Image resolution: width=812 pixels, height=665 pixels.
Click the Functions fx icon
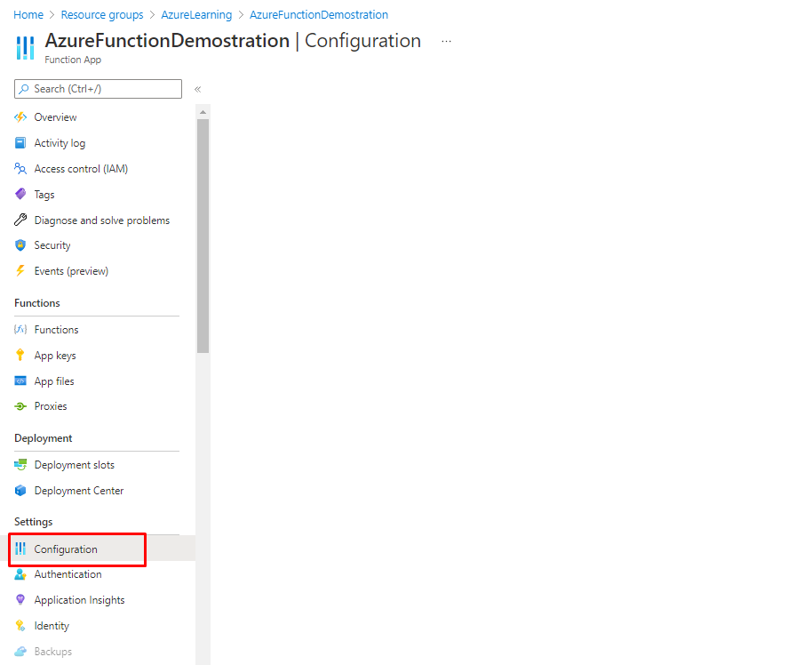20,329
